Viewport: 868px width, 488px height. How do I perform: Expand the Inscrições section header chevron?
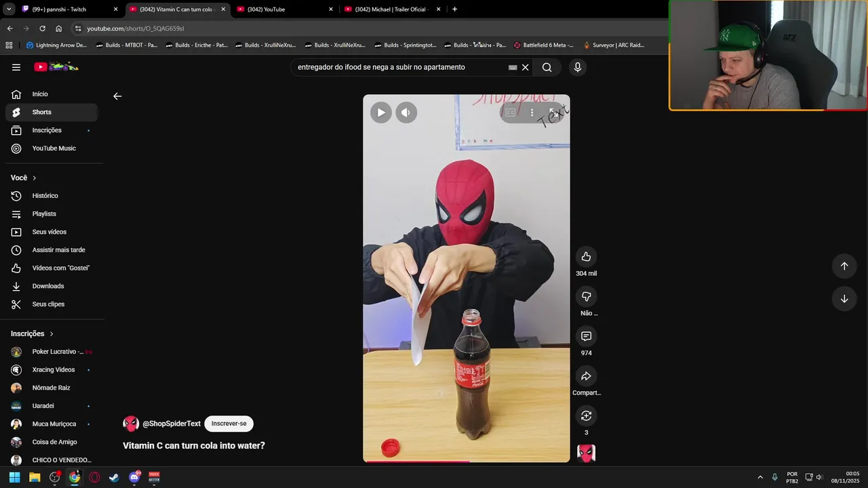(51, 333)
